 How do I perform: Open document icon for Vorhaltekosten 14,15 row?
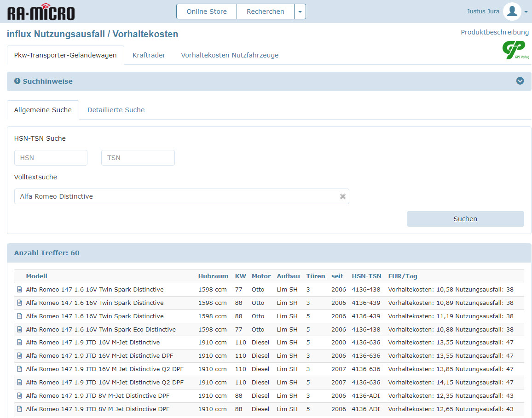coord(20,382)
